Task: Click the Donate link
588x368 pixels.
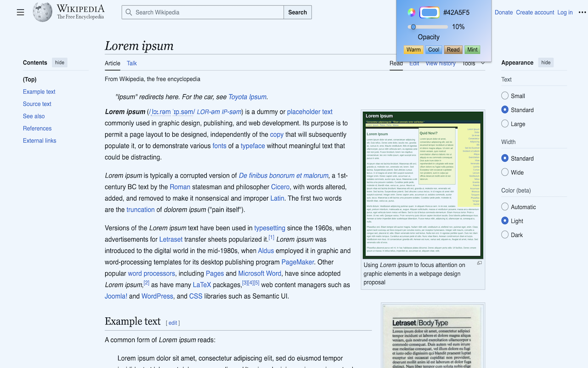Action: pyautogui.click(x=503, y=12)
